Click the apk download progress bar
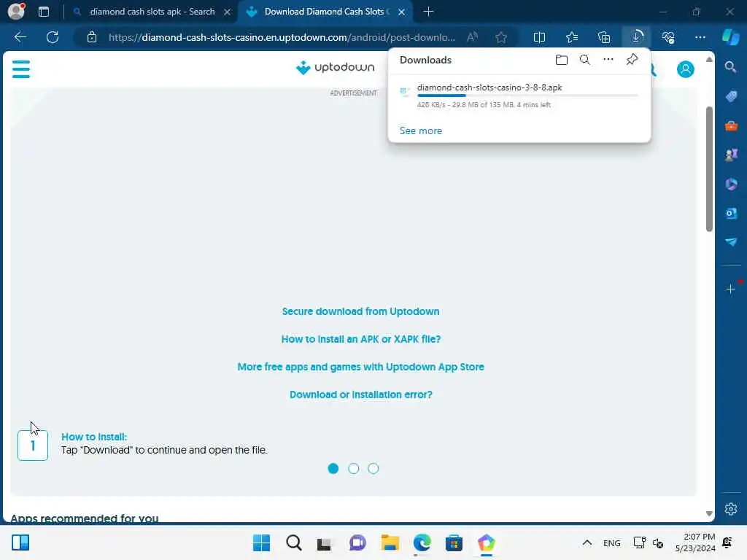The image size is (747, 560). (527, 96)
